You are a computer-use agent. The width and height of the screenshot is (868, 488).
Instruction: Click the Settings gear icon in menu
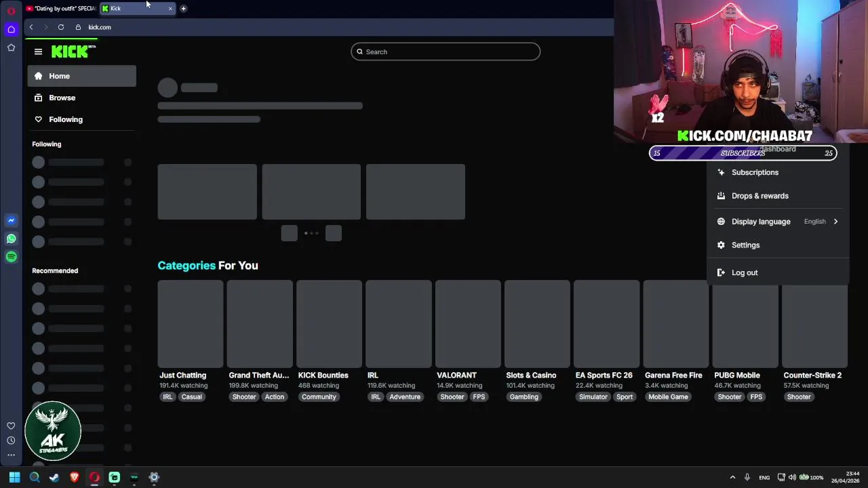coord(721,245)
